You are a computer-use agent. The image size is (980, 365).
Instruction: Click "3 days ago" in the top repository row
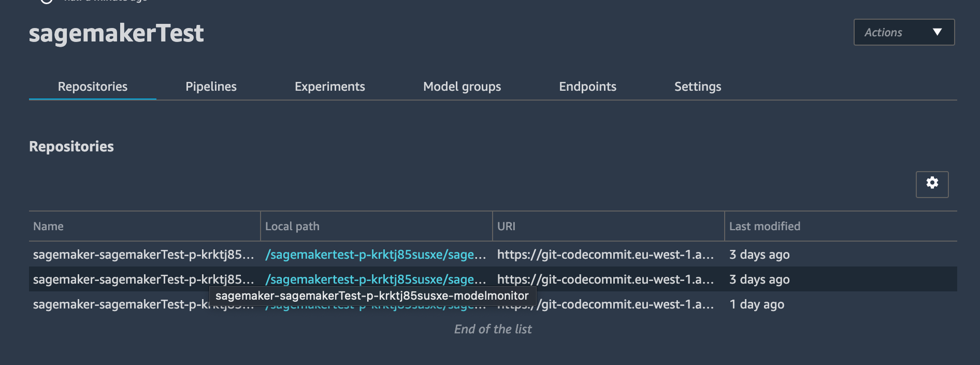click(x=759, y=255)
